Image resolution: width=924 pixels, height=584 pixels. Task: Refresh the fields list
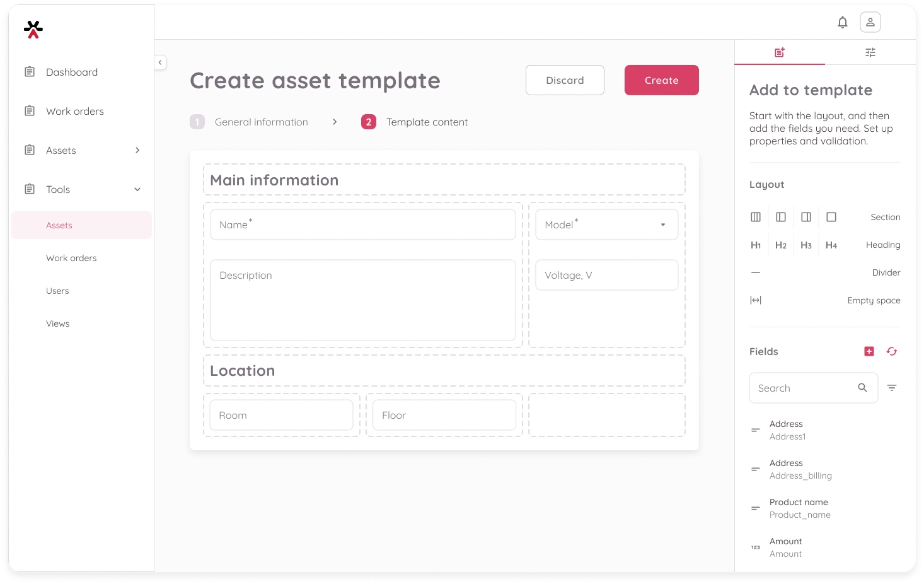point(892,351)
